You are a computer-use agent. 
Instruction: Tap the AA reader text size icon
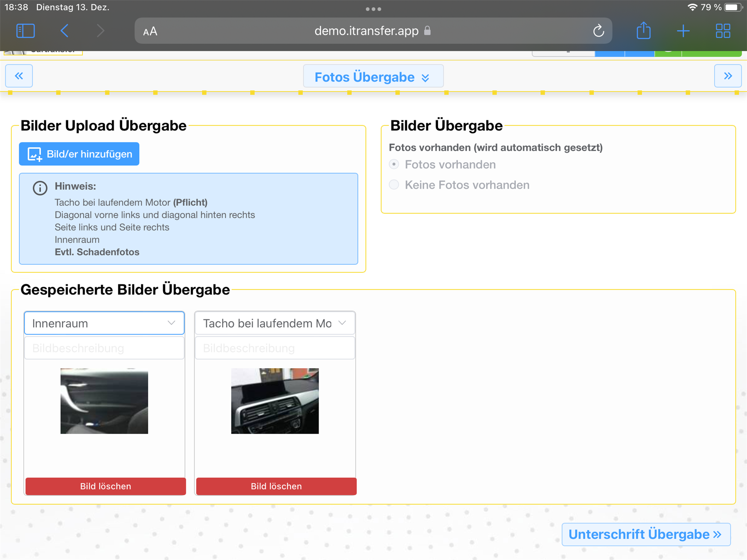point(150,31)
